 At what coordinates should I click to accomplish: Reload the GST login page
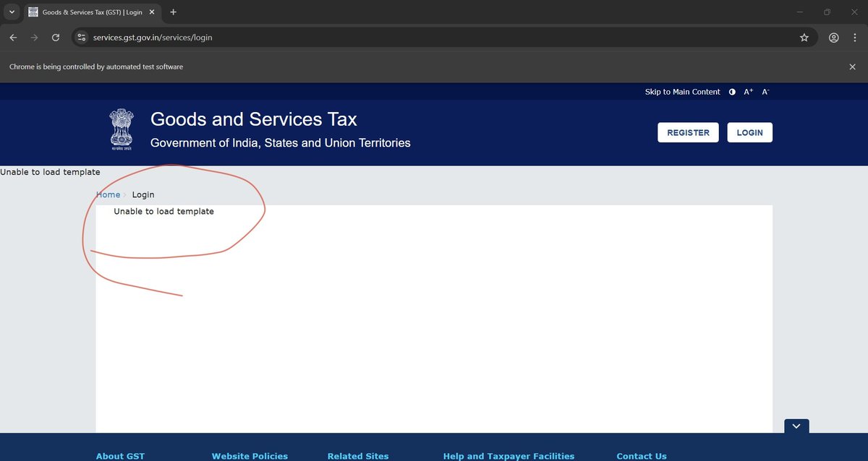tap(56, 37)
